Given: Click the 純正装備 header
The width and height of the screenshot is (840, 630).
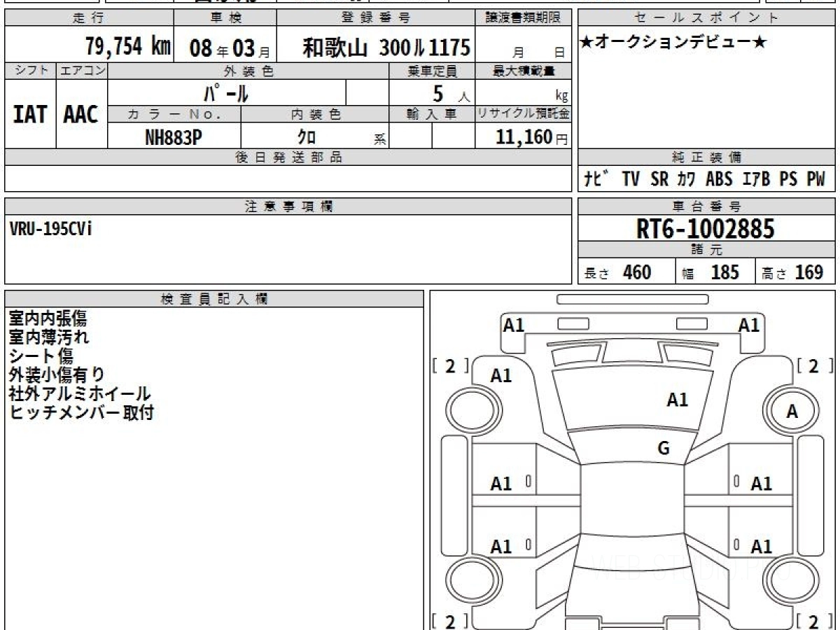Looking at the screenshot, I should 707,157.
